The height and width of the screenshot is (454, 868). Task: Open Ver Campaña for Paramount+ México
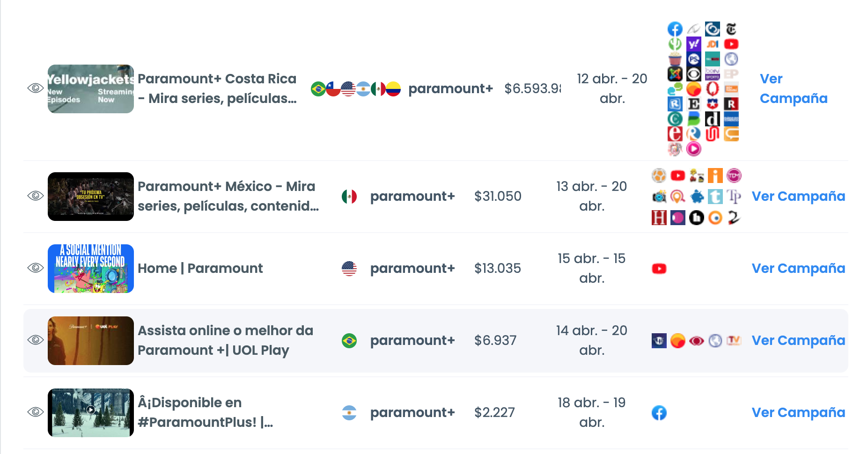coord(798,197)
